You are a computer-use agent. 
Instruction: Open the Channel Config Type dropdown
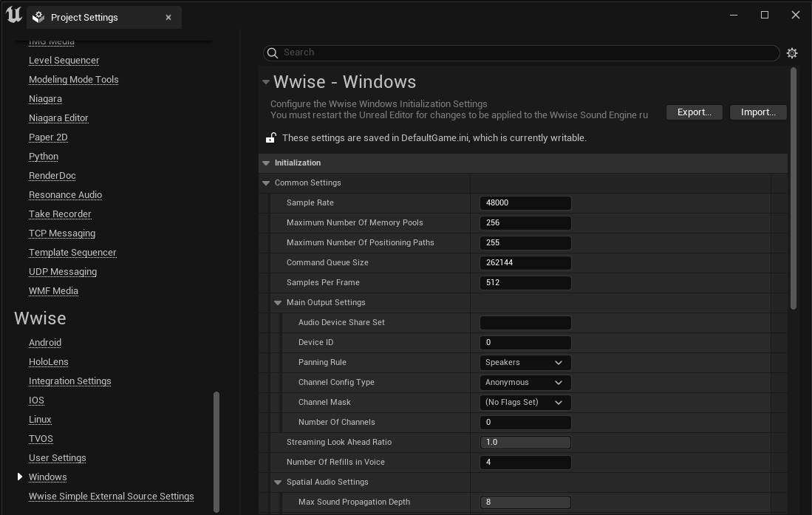tap(525, 383)
